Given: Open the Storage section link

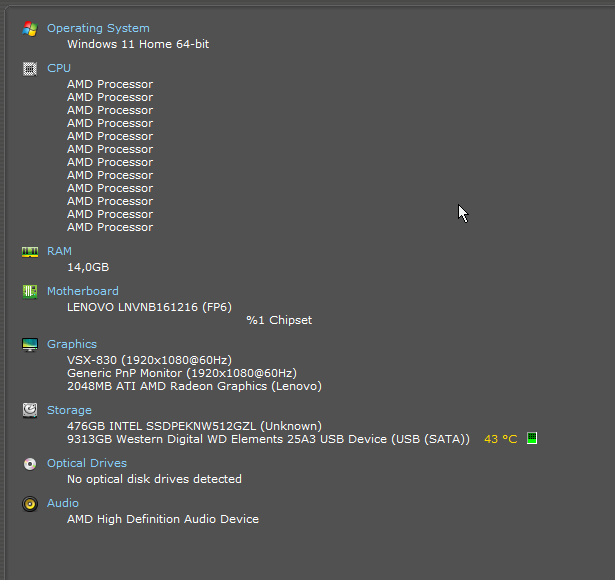Looking at the screenshot, I should click(69, 410).
